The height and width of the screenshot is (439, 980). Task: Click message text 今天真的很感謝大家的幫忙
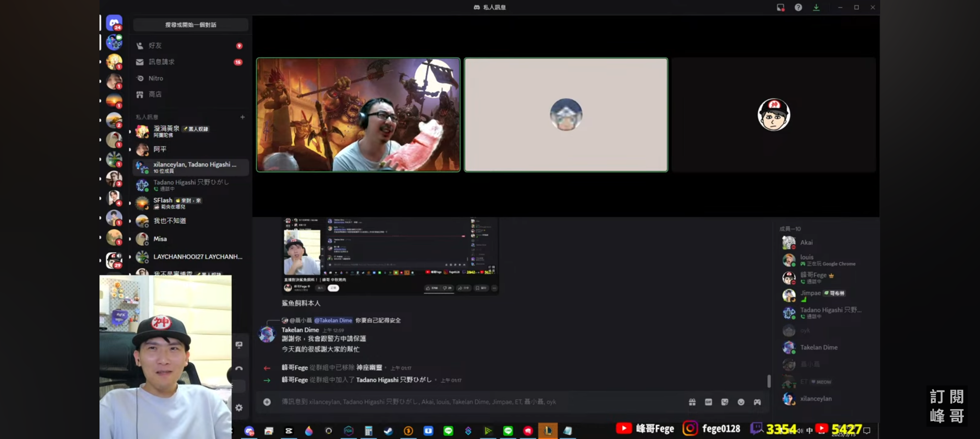pyautogui.click(x=320, y=348)
